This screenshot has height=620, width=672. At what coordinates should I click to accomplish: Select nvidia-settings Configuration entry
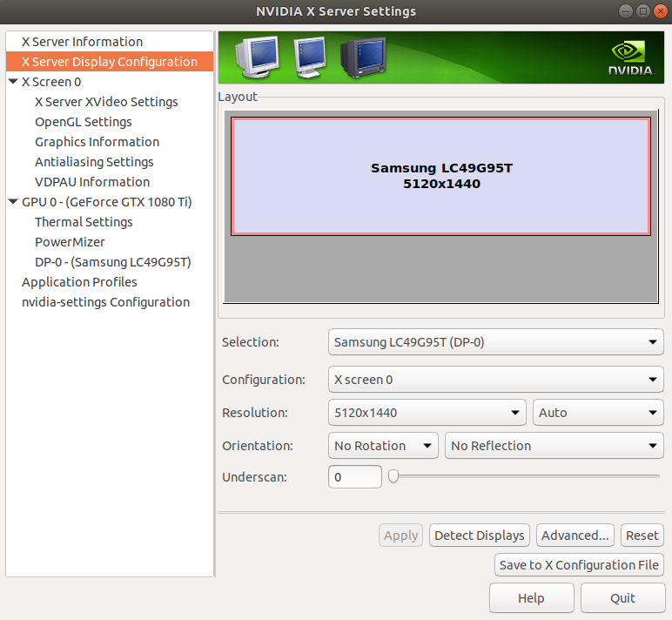tap(105, 302)
